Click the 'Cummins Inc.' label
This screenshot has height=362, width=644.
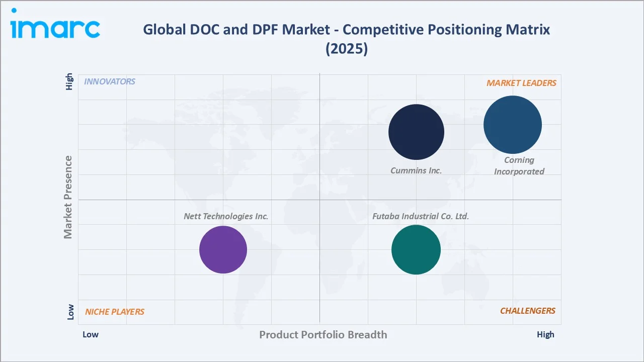tap(416, 170)
